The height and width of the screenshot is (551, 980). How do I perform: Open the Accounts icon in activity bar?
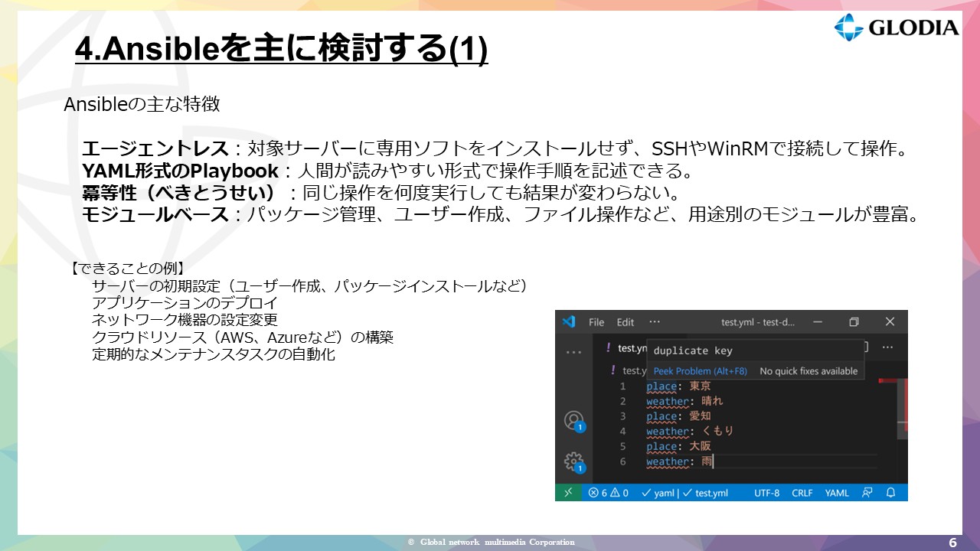pyautogui.click(x=573, y=420)
